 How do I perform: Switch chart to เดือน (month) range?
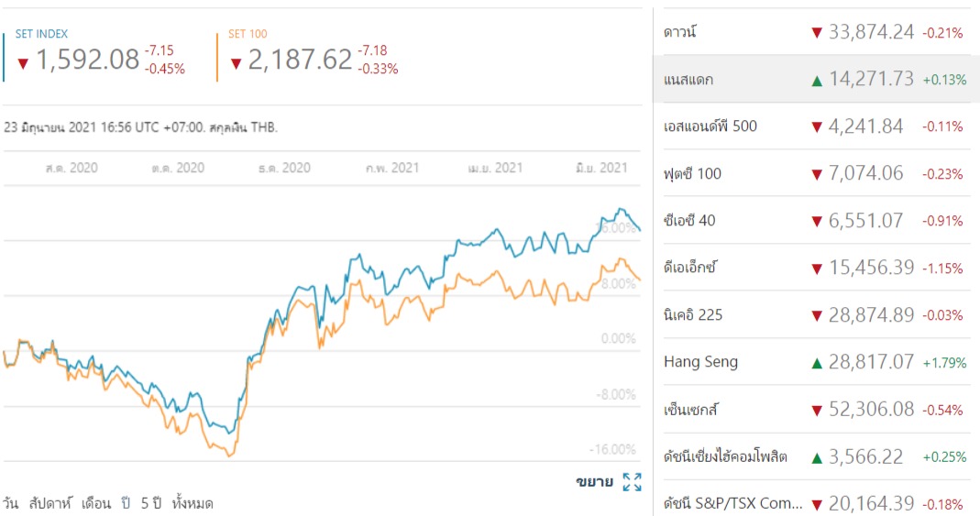pyautogui.click(x=96, y=503)
